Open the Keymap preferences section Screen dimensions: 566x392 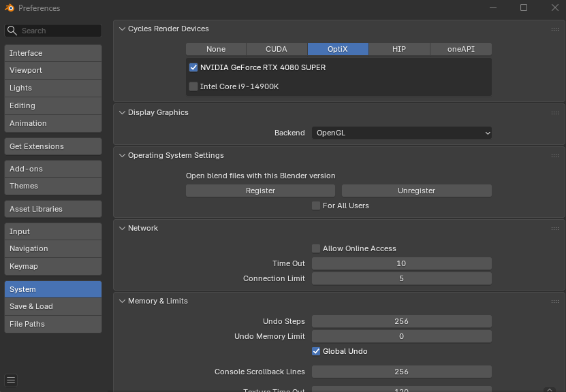pos(53,267)
